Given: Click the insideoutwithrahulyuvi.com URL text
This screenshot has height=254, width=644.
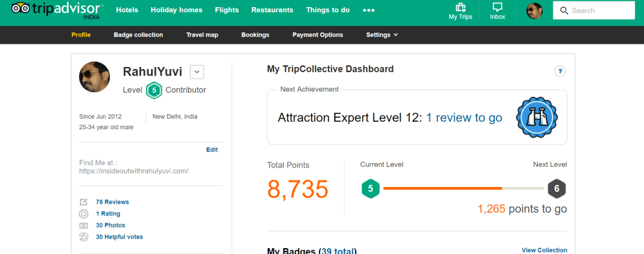Looking at the screenshot, I should click(134, 171).
